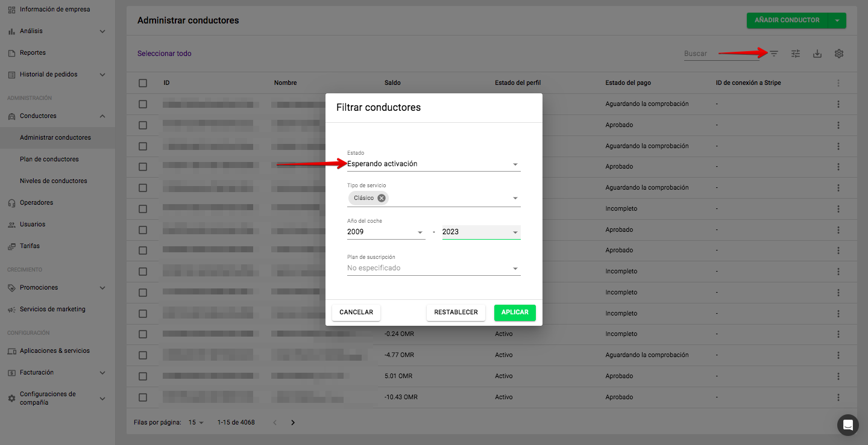Click the Buscar search field

click(x=720, y=54)
